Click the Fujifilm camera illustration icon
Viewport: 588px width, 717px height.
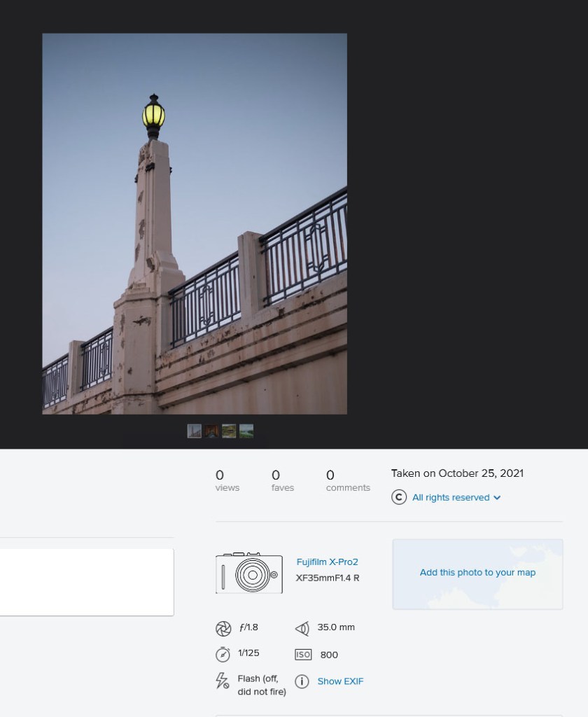pos(249,573)
